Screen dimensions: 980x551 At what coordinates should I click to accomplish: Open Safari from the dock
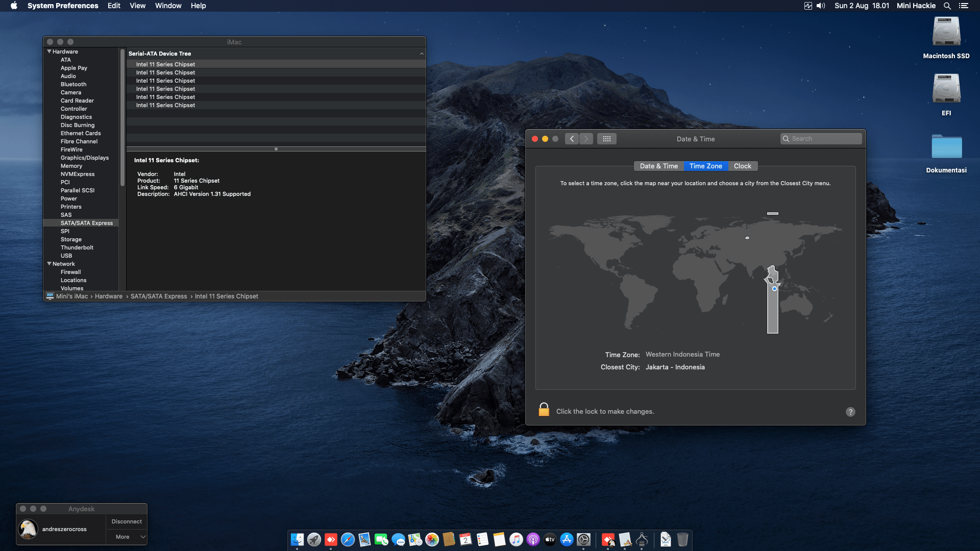click(348, 540)
